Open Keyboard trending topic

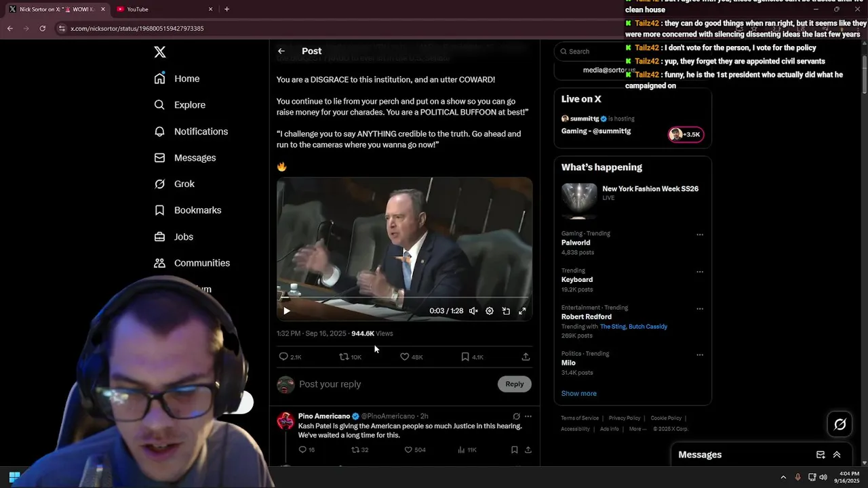[577, 280]
